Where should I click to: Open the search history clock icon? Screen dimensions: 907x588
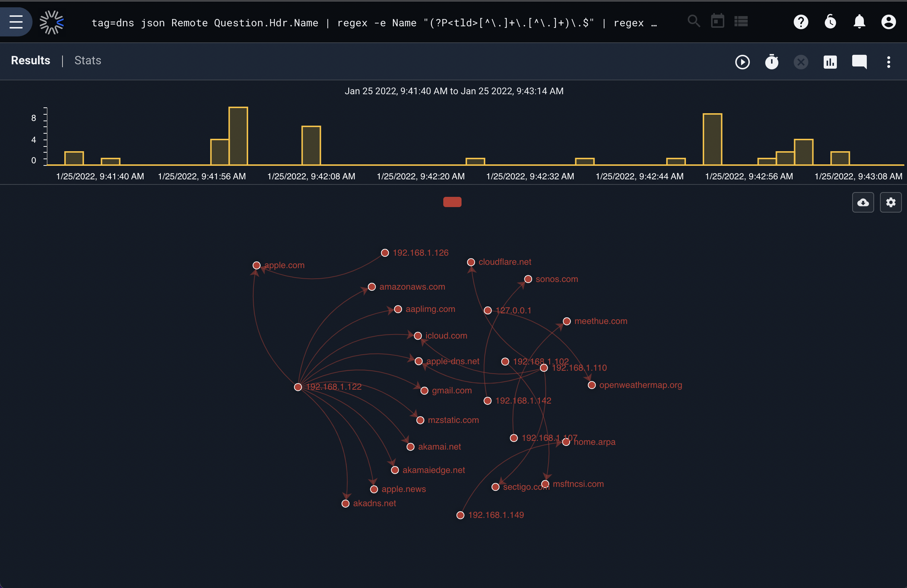[x=830, y=22]
